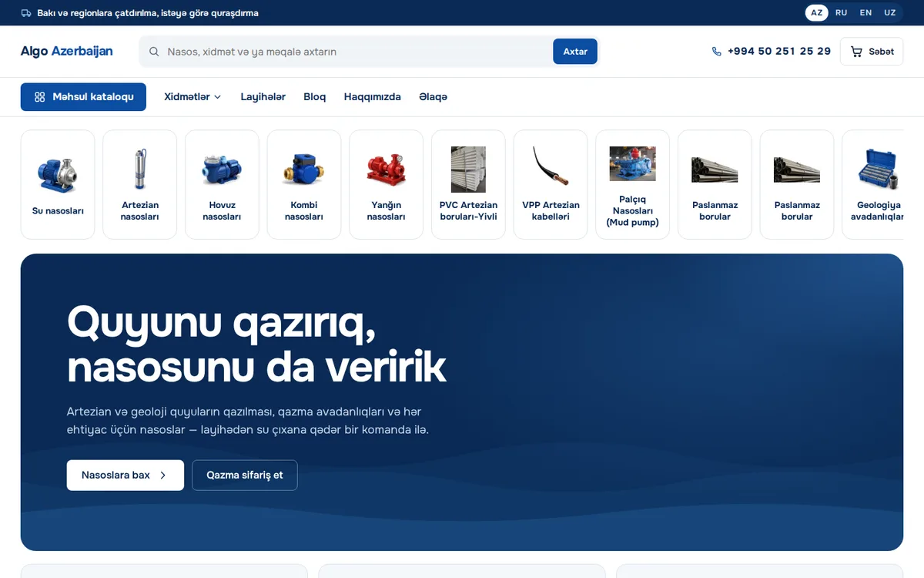Switch language to AZ
Image resolution: width=924 pixels, height=578 pixels.
pyautogui.click(x=817, y=13)
